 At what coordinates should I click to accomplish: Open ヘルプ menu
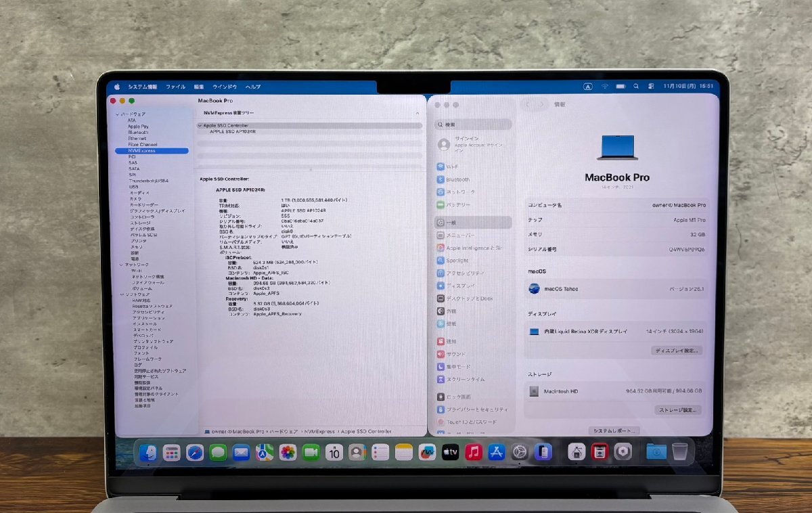point(253,87)
